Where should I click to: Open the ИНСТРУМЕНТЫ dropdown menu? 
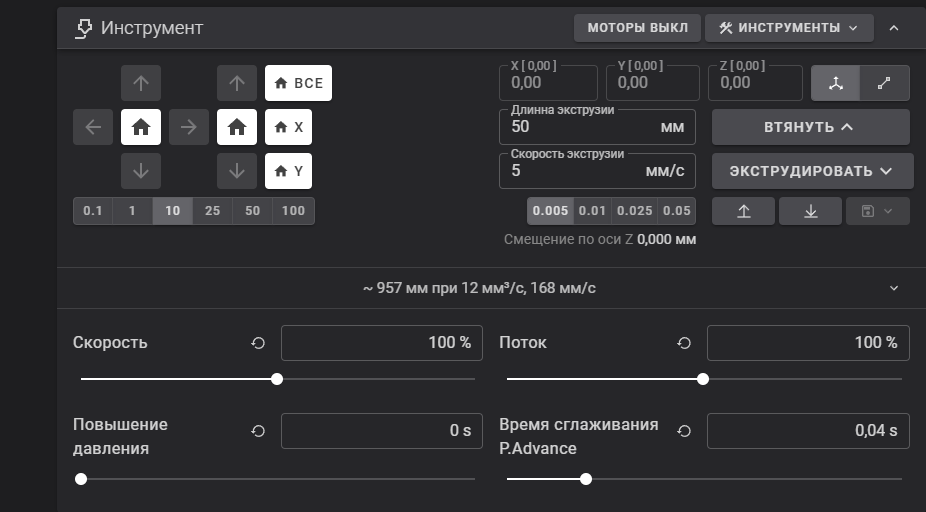coord(789,28)
